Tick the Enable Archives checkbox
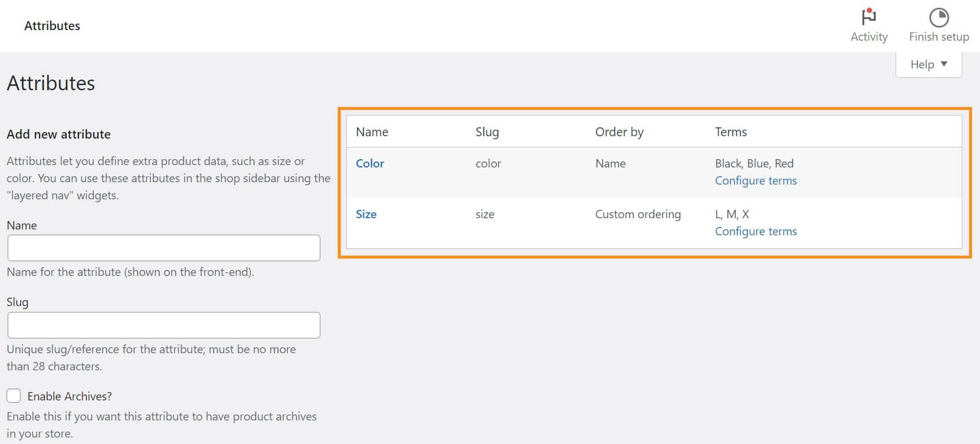The height and width of the screenshot is (444, 980). 14,396
